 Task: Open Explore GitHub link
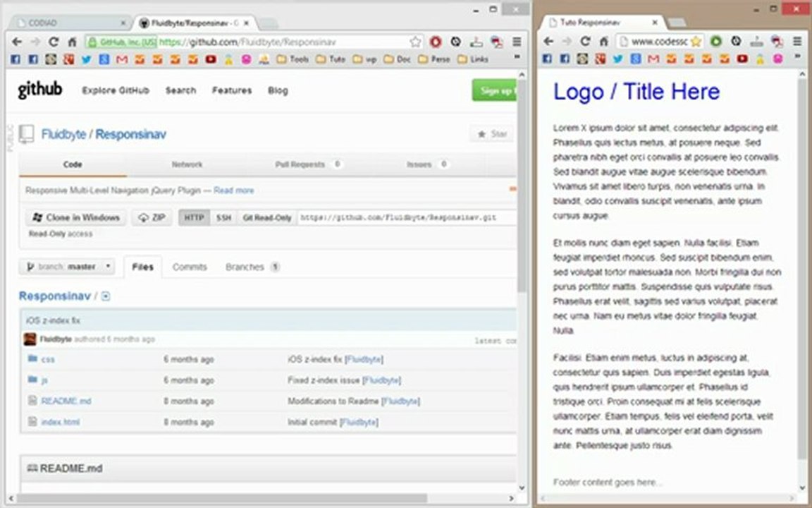coord(116,90)
